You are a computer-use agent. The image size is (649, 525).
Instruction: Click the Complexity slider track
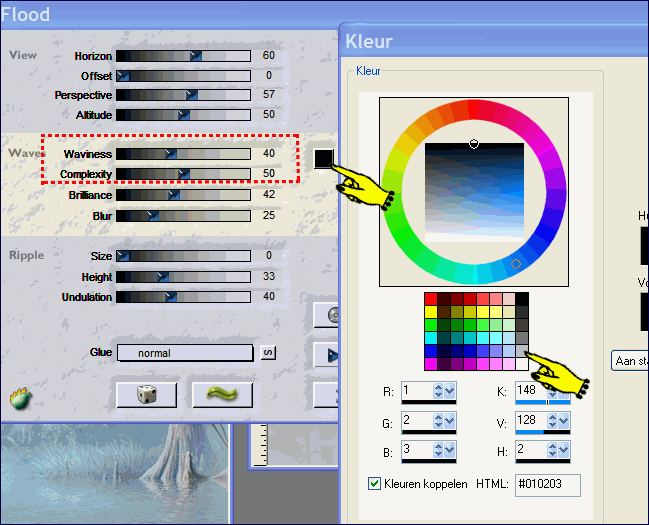coord(183,174)
